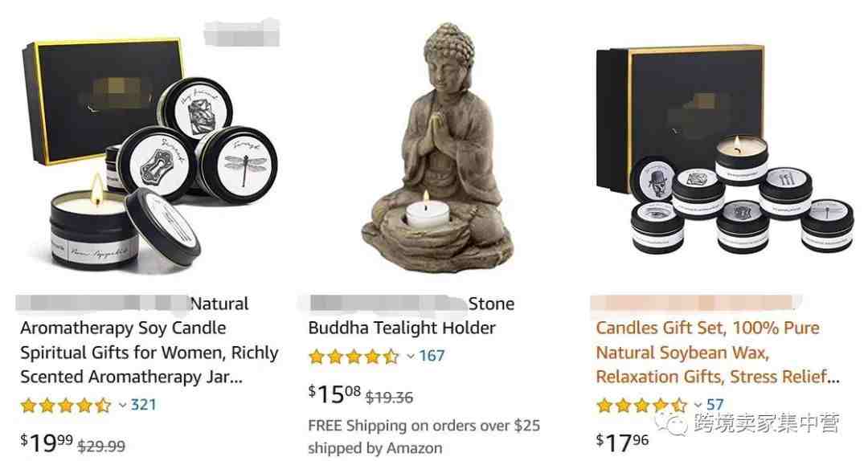The width and height of the screenshot is (868, 461).
Task: Open the 57 reviews count link
Action: (714, 405)
